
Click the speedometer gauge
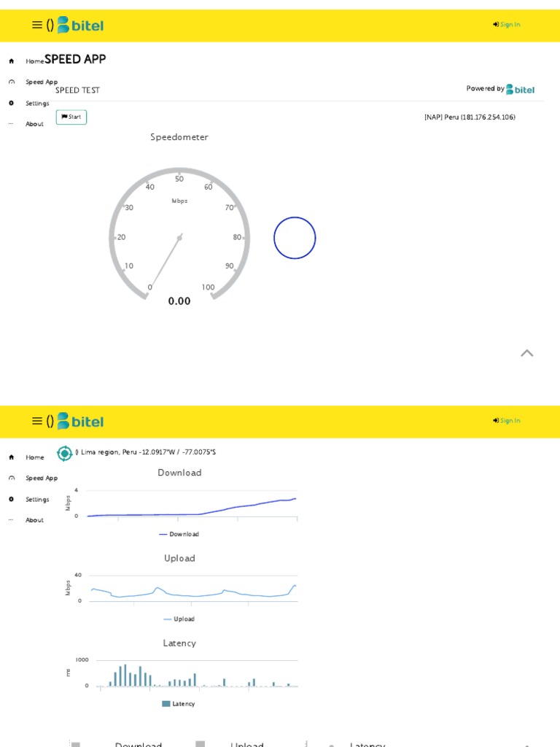pos(179,233)
